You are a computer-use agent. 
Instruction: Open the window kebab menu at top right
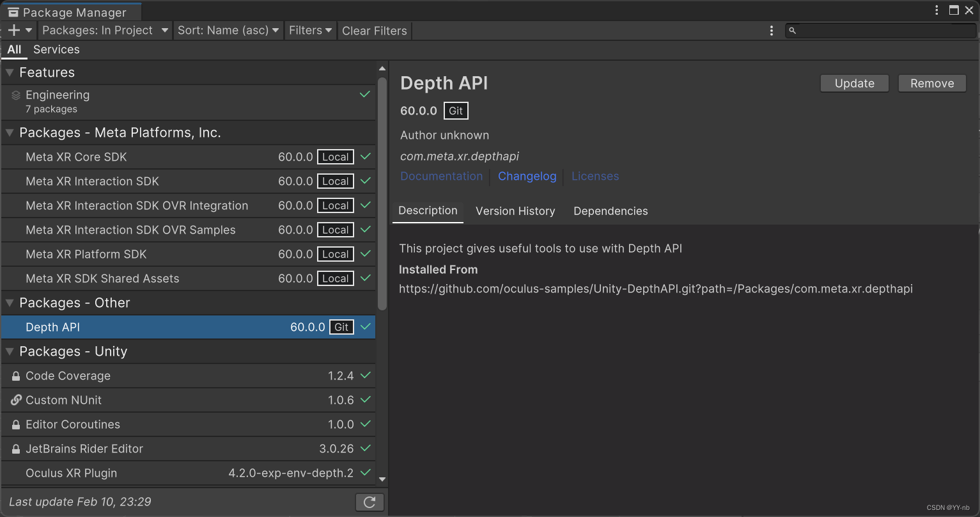click(937, 10)
